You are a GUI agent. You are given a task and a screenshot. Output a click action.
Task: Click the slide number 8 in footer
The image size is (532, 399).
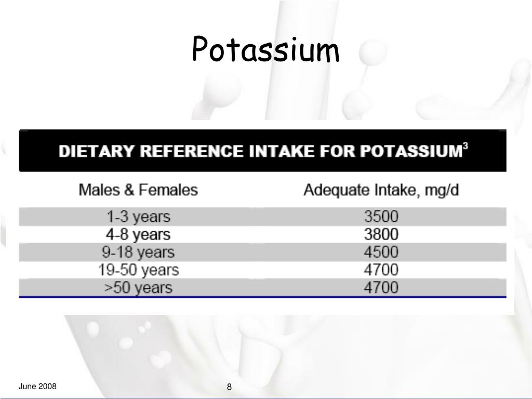click(229, 387)
